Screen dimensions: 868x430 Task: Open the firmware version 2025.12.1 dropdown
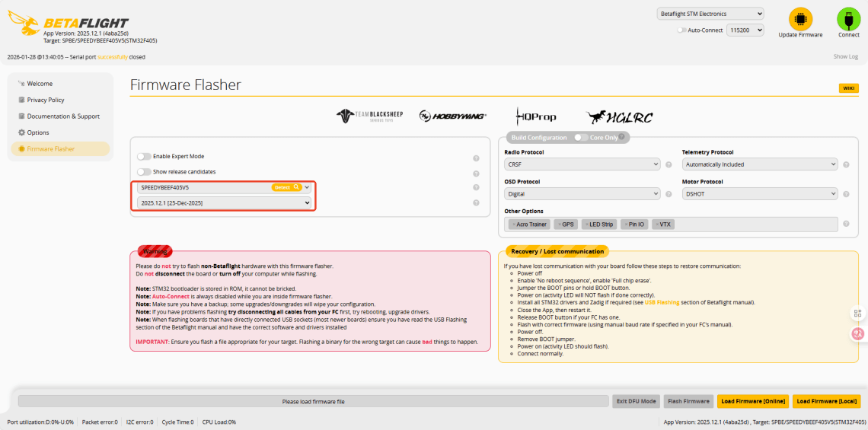(x=225, y=202)
